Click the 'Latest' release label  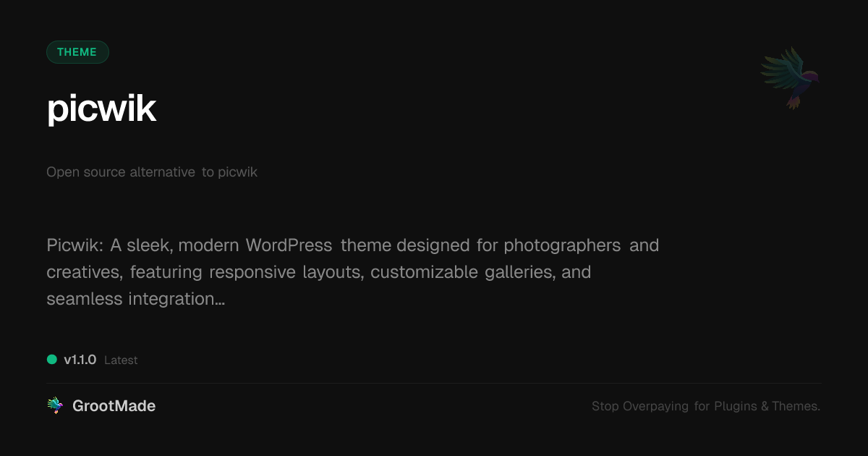click(121, 360)
